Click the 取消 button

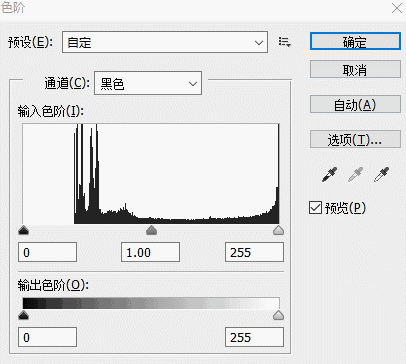(355, 69)
